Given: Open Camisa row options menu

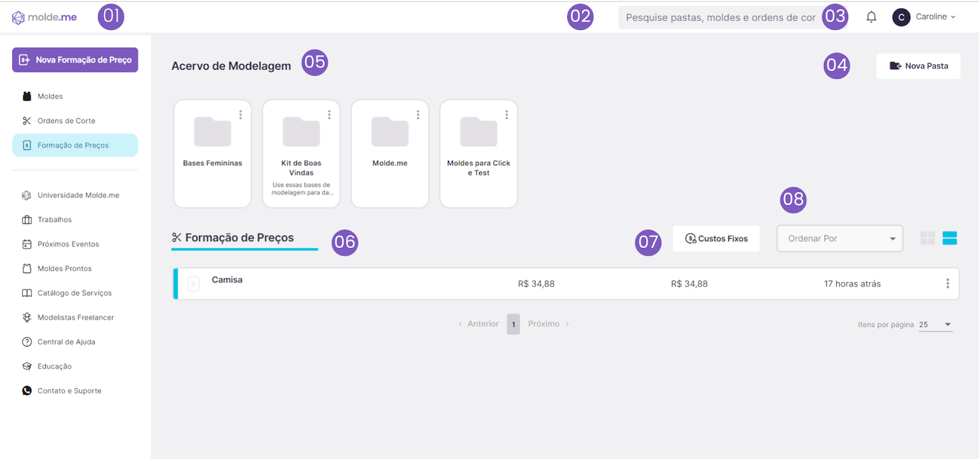Looking at the screenshot, I should click(948, 284).
